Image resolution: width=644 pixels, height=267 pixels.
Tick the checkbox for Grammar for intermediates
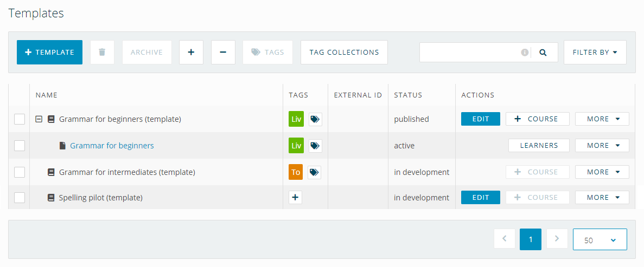(x=20, y=172)
